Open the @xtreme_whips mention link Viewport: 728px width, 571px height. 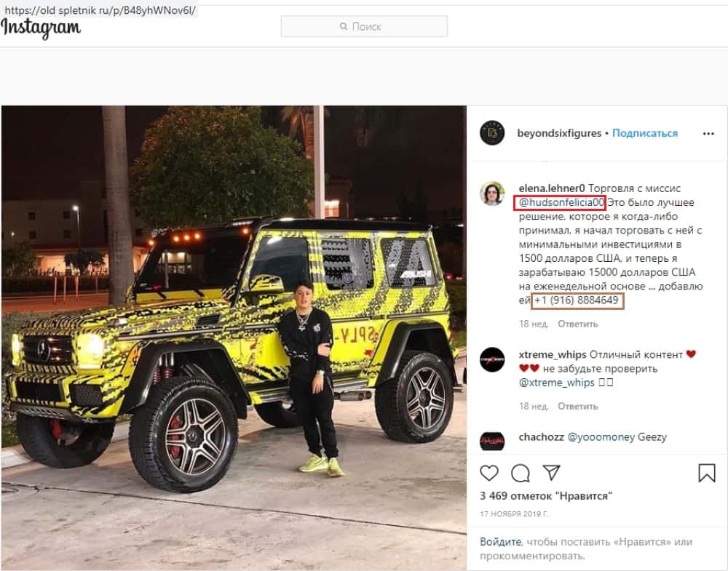click(x=556, y=383)
